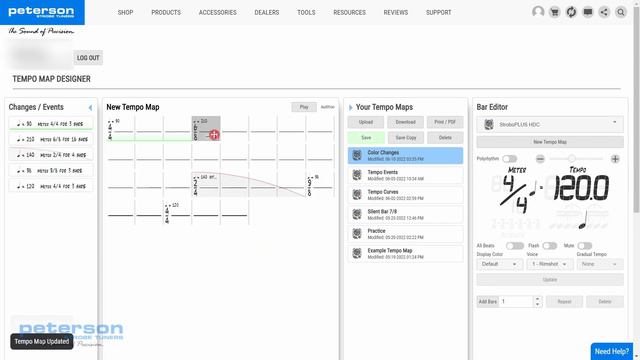Open the chat message icon
Viewport: 640px width, 360px height.
[588, 12]
